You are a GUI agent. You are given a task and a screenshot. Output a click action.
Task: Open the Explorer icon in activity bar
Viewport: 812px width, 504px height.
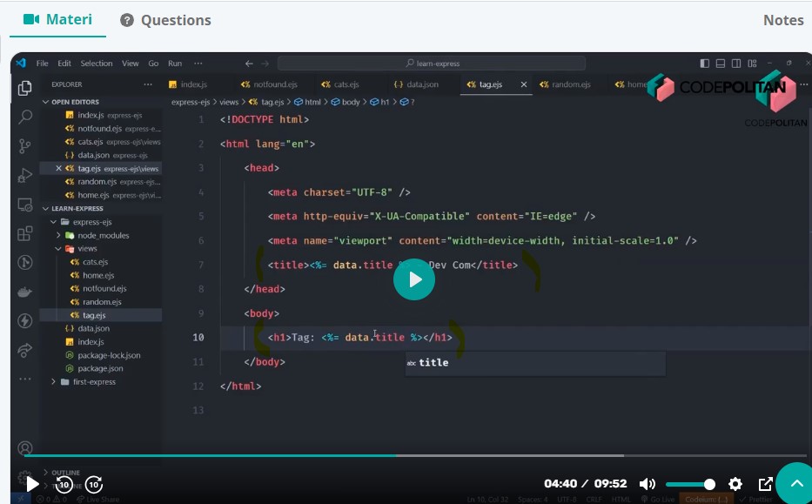pyautogui.click(x=24, y=88)
